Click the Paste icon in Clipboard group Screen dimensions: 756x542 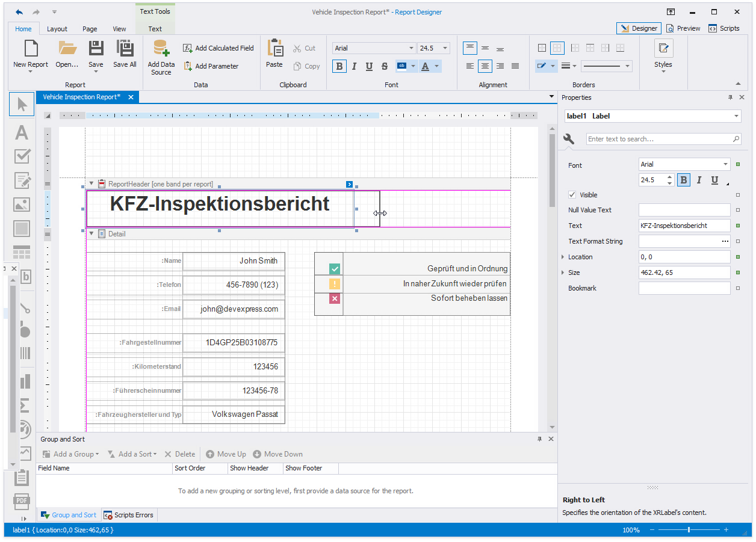click(x=274, y=49)
